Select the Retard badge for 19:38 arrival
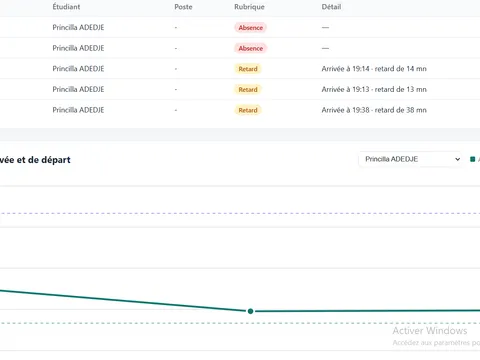The image size is (480, 360). (248, 110)
